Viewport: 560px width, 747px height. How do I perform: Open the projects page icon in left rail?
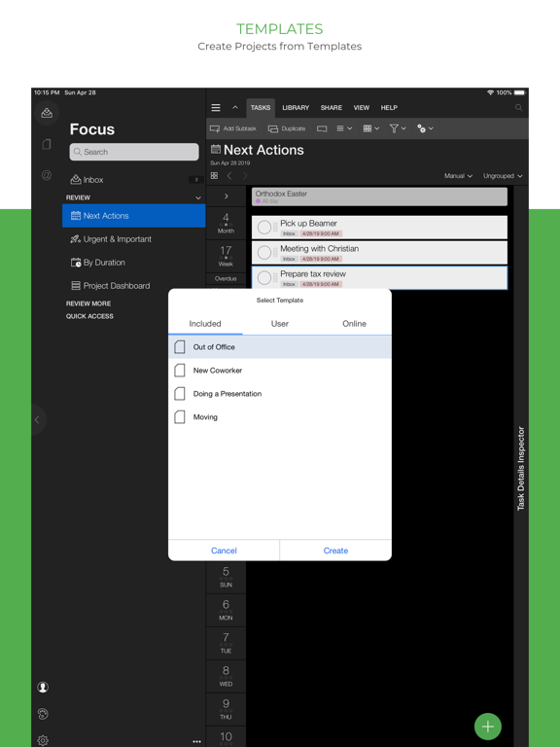(47, 144)
